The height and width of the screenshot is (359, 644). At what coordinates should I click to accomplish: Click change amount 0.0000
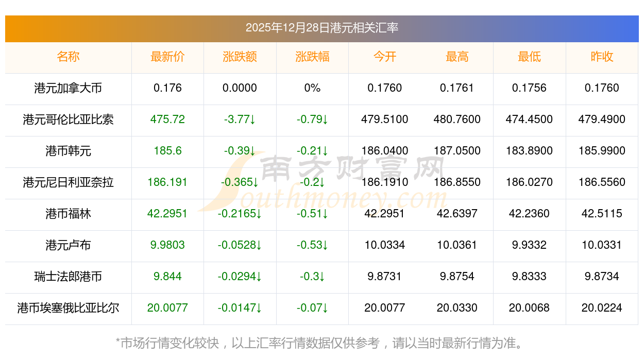[x=240, y=88]
